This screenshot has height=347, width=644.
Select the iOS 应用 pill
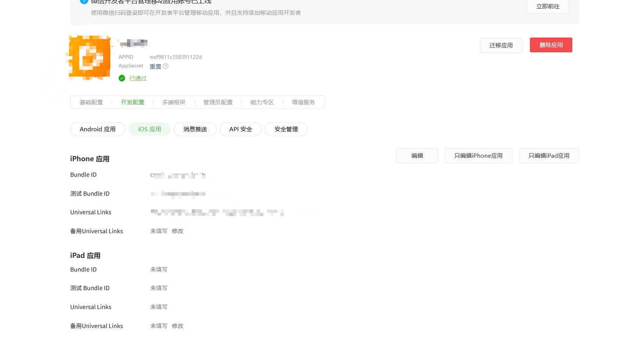pyautogui.click(x=149, y=129)
